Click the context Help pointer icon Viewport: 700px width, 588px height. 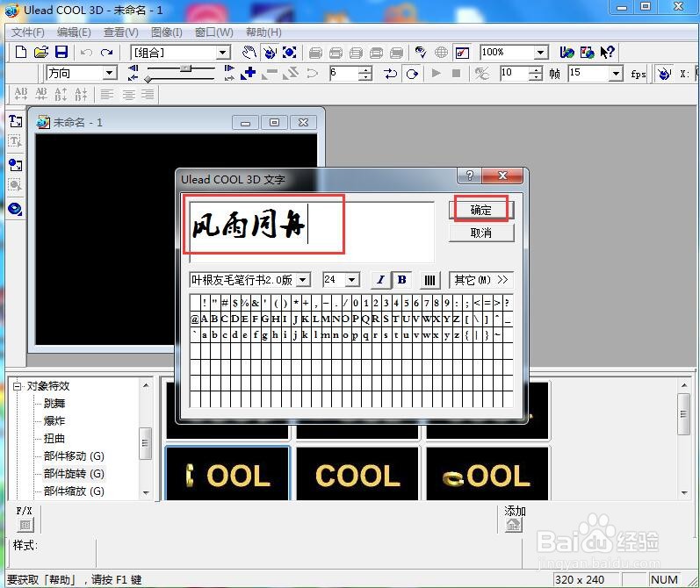(607, 52)
